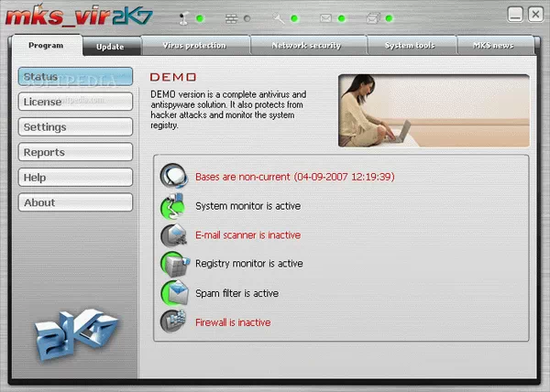
Task: Open the Settings section
Action: (75, 126)
